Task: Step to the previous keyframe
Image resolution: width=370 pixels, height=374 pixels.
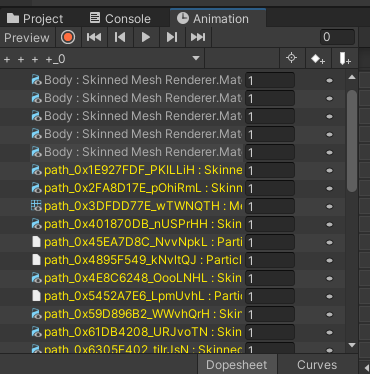Action: (x=120, y=37)
